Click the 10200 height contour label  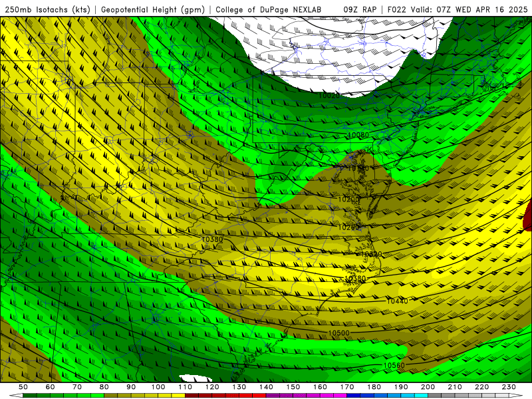click(348, 199)
